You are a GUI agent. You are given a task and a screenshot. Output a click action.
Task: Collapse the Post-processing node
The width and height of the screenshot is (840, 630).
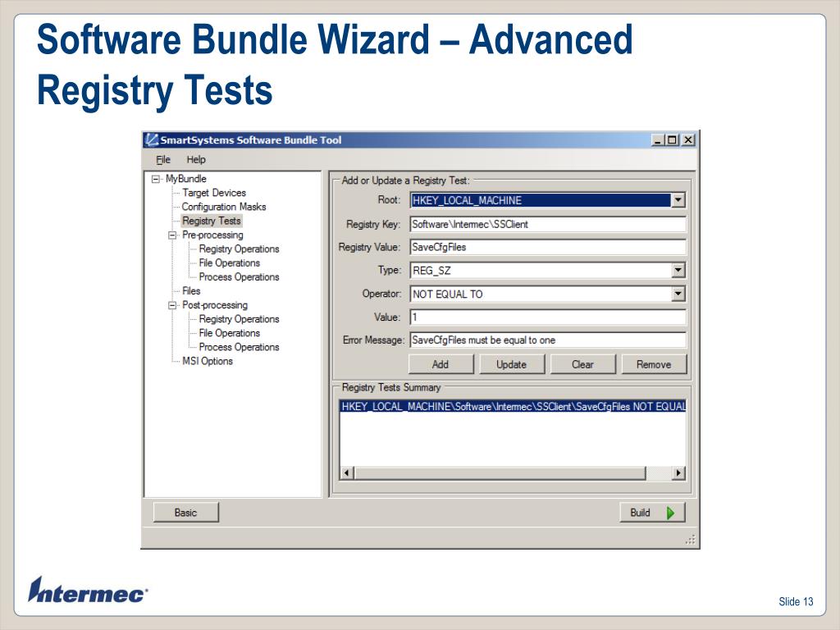pos(172,305)
